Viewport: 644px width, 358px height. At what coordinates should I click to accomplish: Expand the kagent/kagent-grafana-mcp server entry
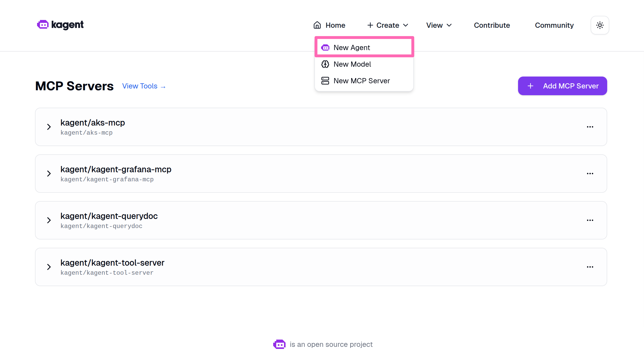[x=49, y=174]
